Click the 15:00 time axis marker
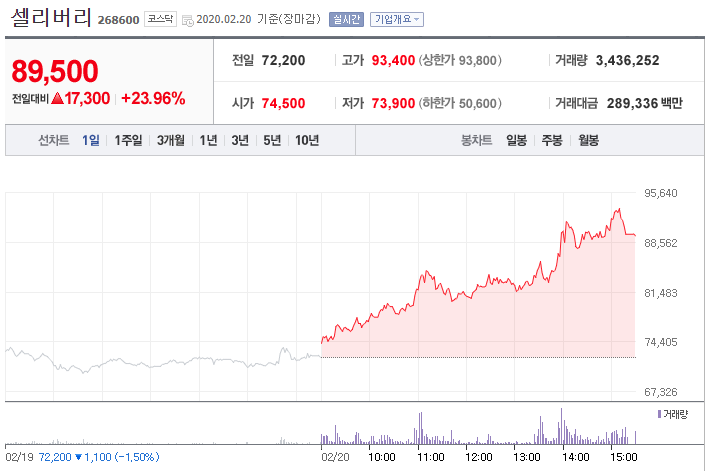Viewport: 705px width, 471px height. (x=624, y=457)
